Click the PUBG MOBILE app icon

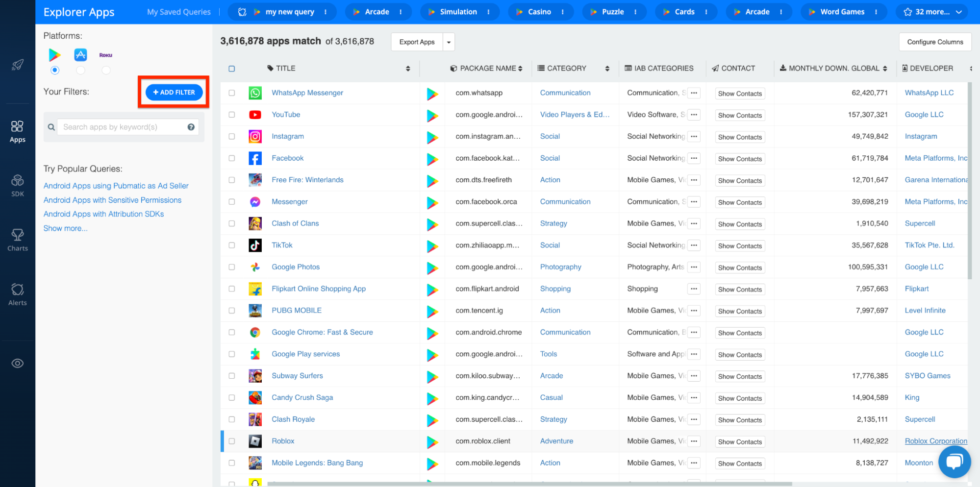tap(255, 311)
